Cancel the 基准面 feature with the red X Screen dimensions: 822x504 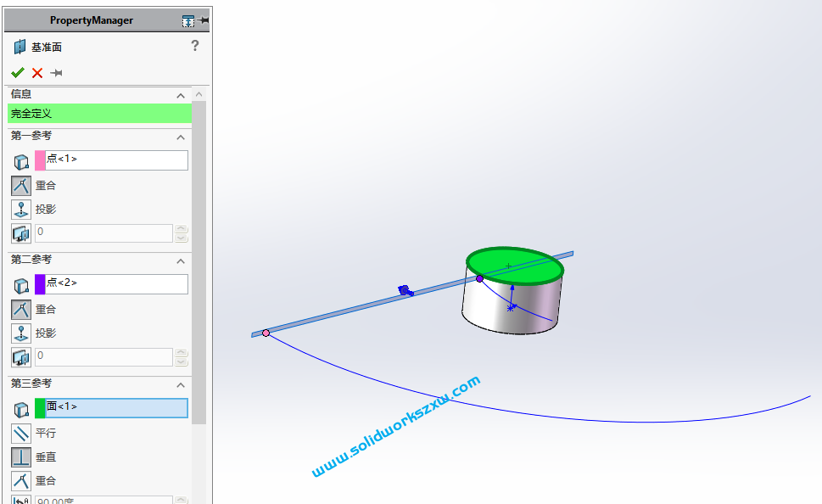pyautogui.click(x=36, y=72)
